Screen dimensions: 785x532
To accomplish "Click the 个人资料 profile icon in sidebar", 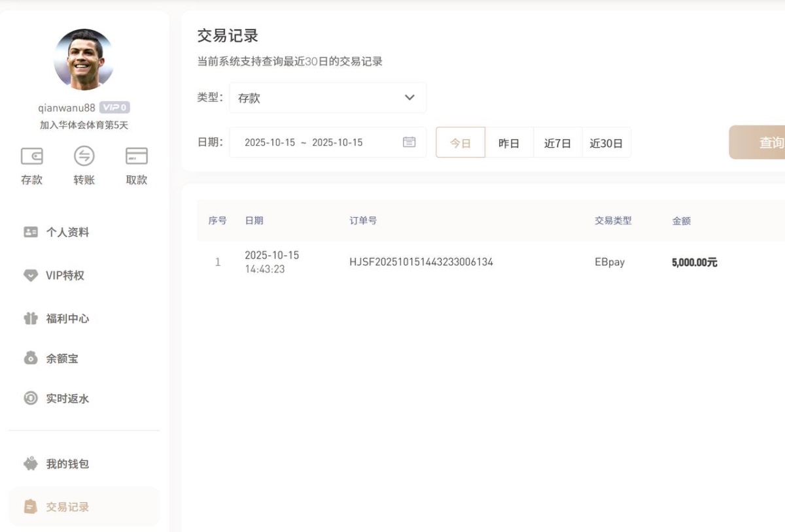I will point(30,232).
